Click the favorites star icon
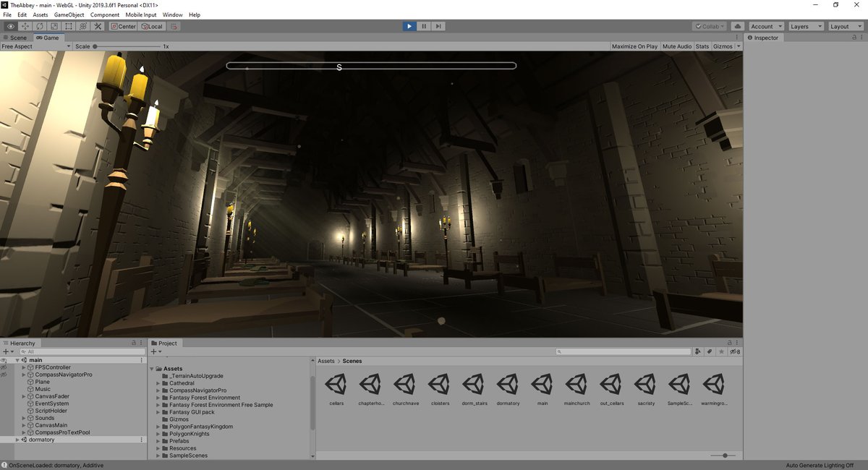The height and width of the screenshot is (470, 868). click(x=721, y=352)
